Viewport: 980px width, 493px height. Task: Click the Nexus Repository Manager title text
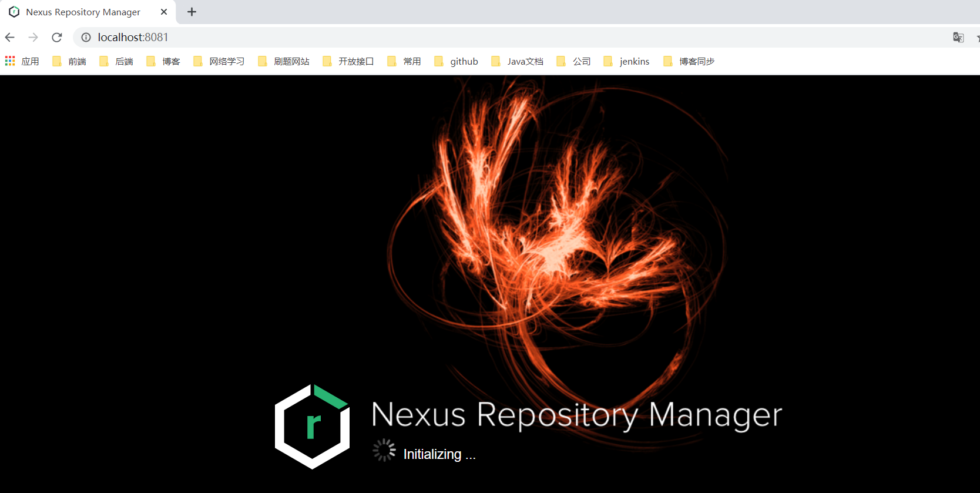(x=576, y=414)
